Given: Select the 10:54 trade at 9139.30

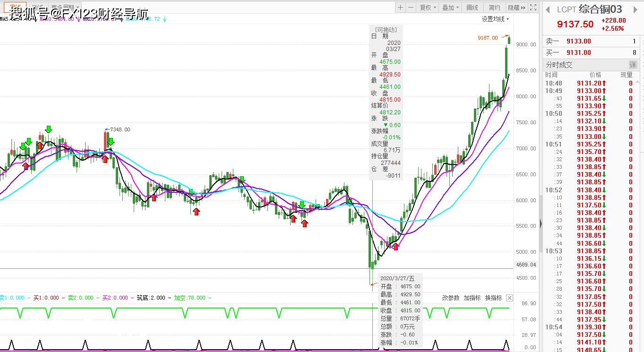Looking at the screenshot, I should coord(590,327).
